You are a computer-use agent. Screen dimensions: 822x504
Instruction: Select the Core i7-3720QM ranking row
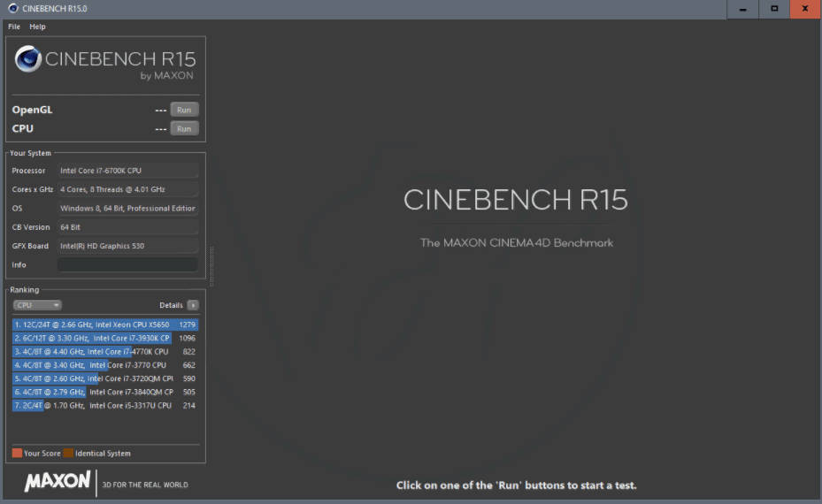105,378
